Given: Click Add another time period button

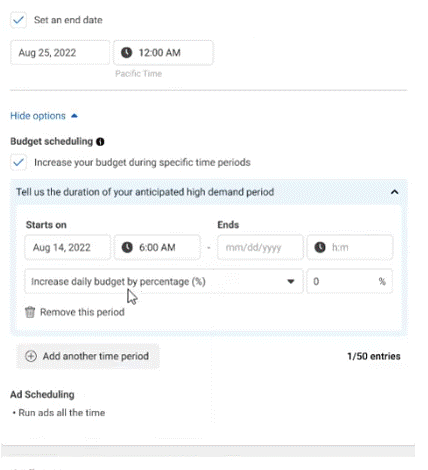Looking at the screenshot, I should tap(88, 356).
